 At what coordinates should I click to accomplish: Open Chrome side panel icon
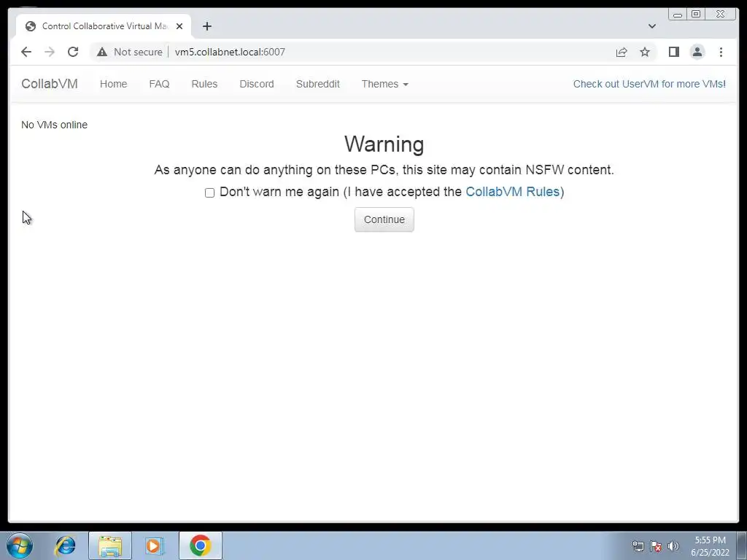[x=673, y=52]
